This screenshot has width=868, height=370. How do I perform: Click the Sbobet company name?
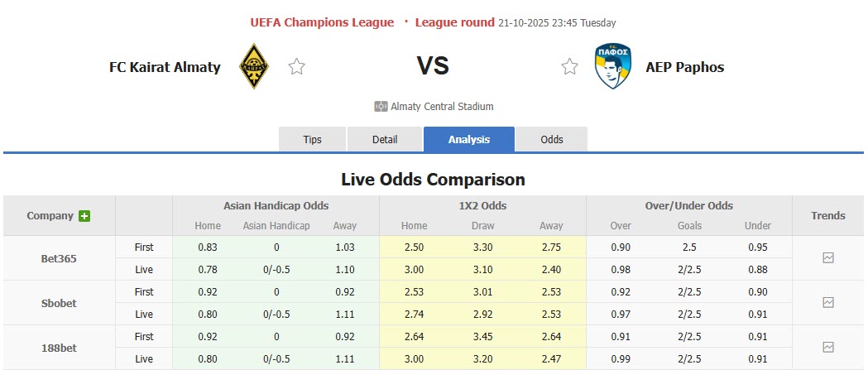coord(59,303)
